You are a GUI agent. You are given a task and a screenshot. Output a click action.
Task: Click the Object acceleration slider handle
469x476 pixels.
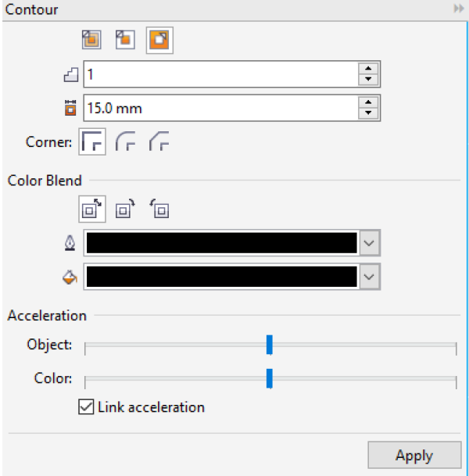coord(269,345)
